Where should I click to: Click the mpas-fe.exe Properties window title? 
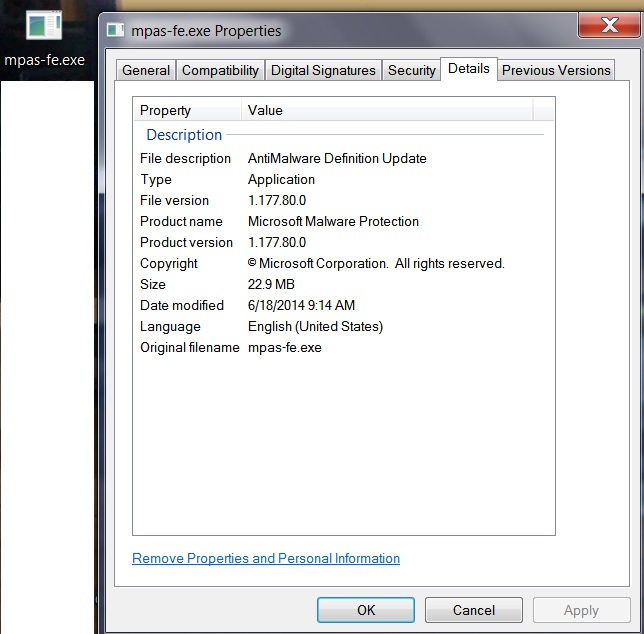[x=206, y=31]
